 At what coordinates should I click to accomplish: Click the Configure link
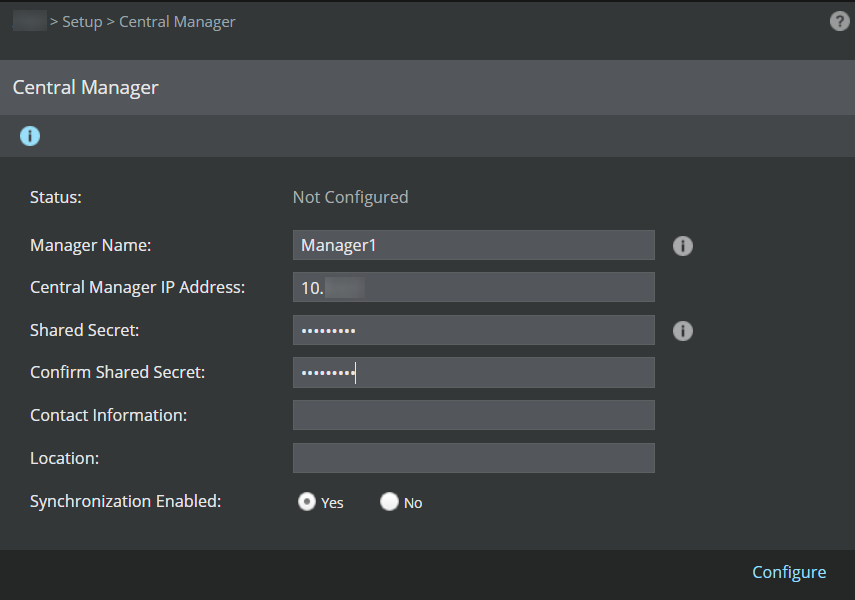coord(789,572)
